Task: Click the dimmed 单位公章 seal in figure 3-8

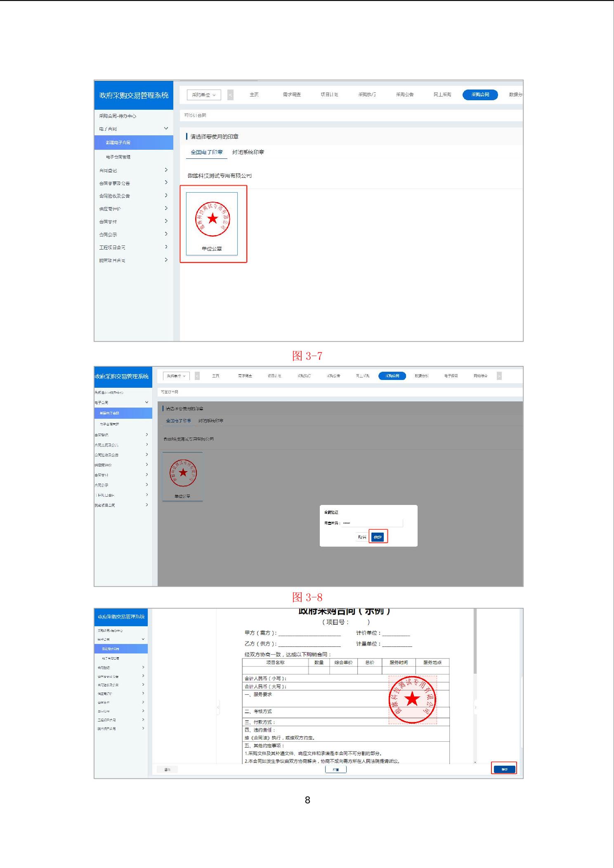Action: 183,476
